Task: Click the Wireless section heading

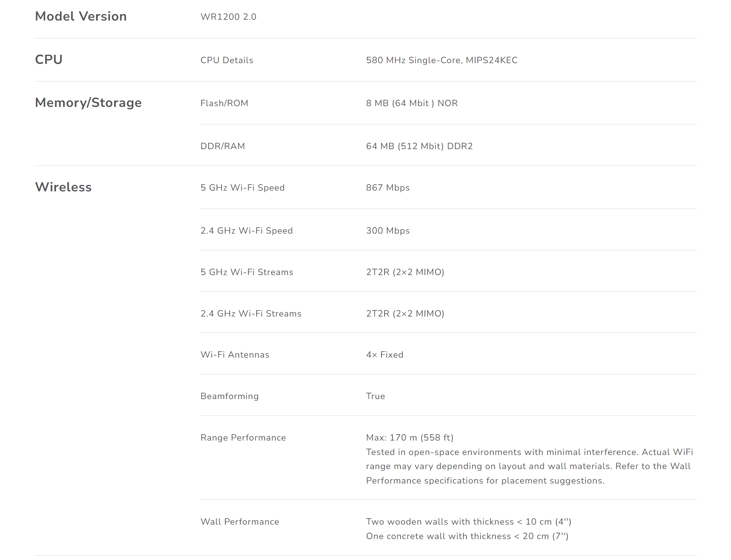Action: coord(63,187)
